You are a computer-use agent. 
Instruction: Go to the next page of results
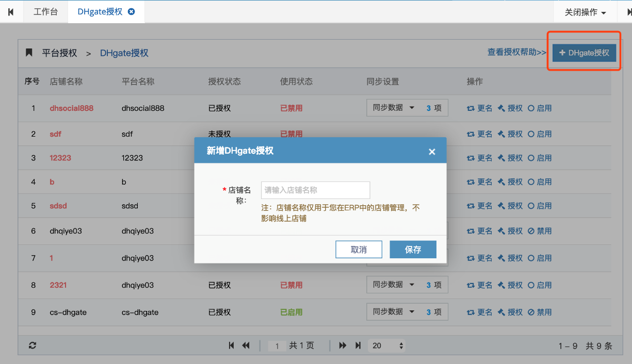343,345
